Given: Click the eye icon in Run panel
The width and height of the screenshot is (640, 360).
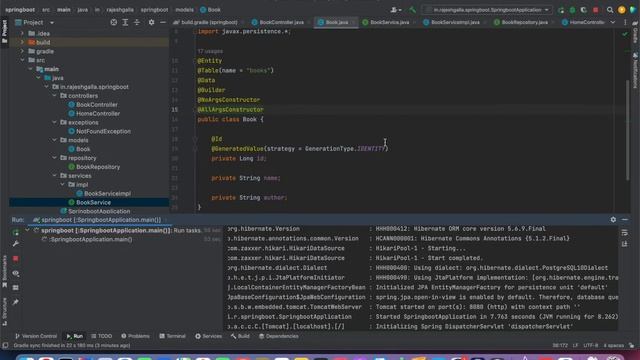Looking at the screenshot, I should 16,273.
